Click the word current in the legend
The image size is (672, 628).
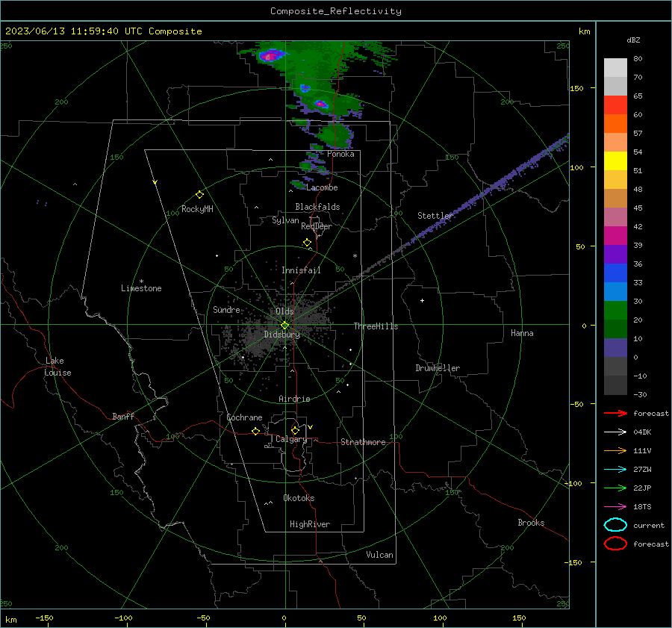(649, 525)
